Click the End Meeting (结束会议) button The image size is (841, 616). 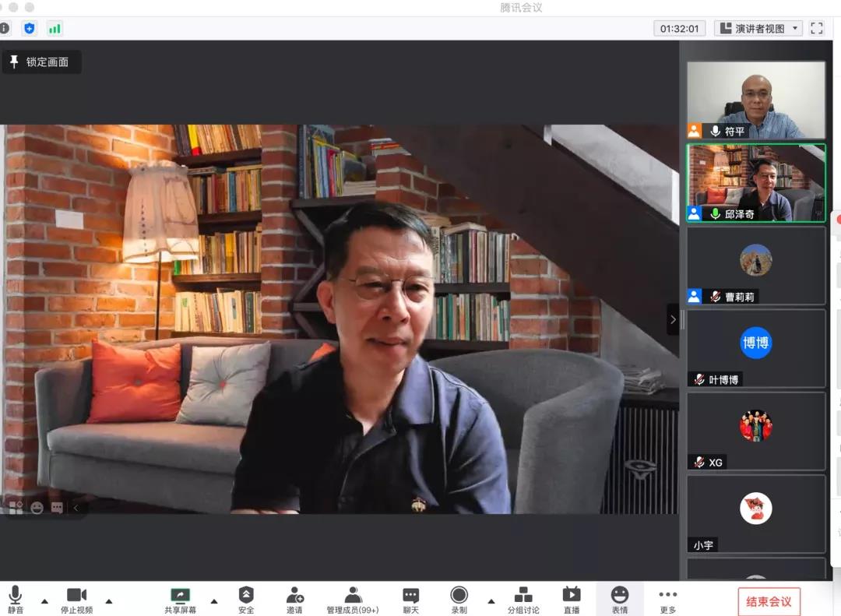pyautogui.click(x=769, y=601)
